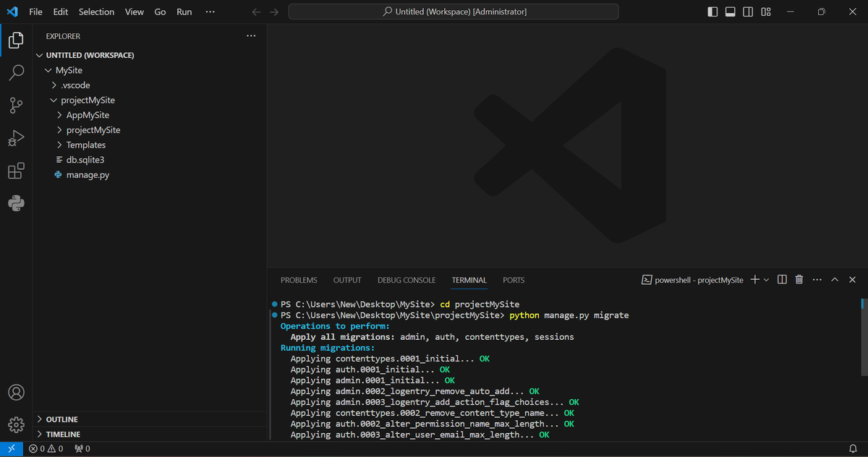Kill terminal with trash icon

799,280
